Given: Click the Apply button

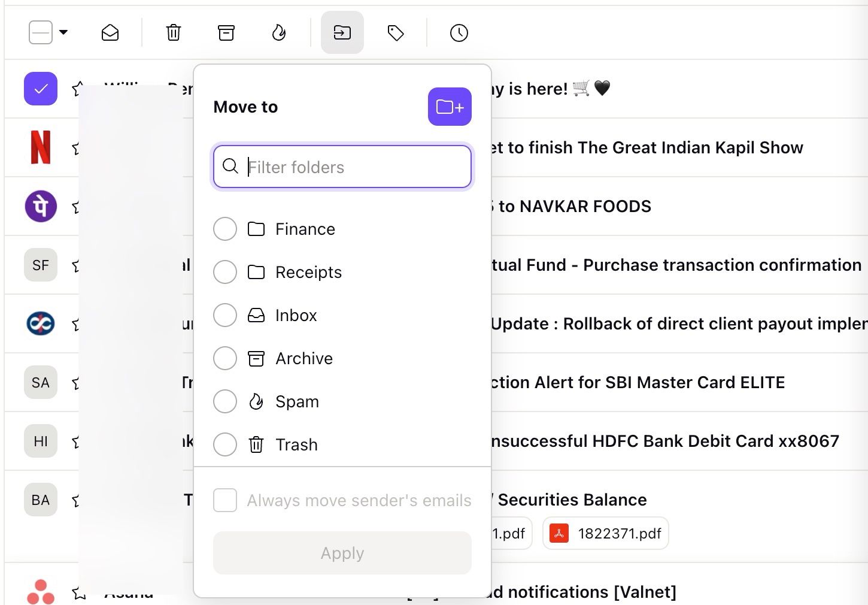Looking at the screenshot, I should [x=342, y=553].
